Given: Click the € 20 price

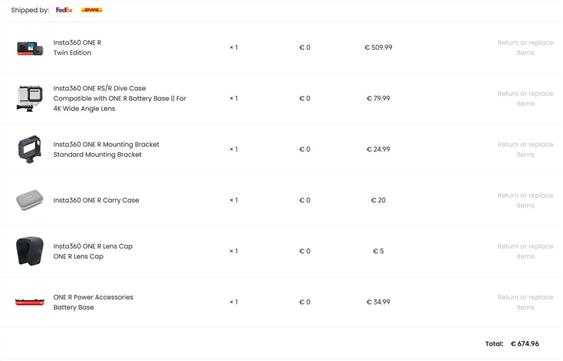Looking at the screenshot, I should pyautogui.click(x=378, y=200).
